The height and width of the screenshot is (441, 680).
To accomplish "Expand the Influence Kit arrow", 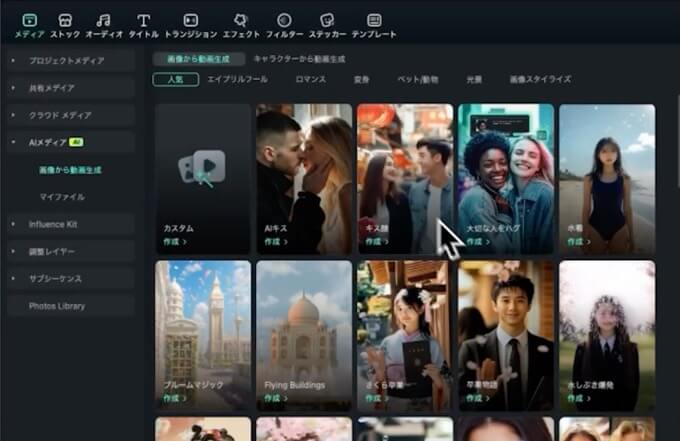I will pyautogui.click(x=13, y=224).
